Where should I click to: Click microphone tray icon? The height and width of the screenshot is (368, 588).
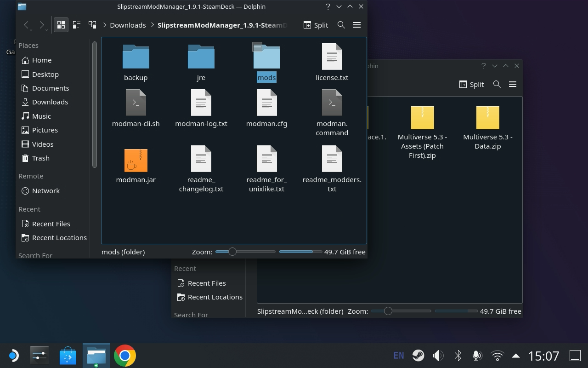pyautogui.click(x=477, y=356)
